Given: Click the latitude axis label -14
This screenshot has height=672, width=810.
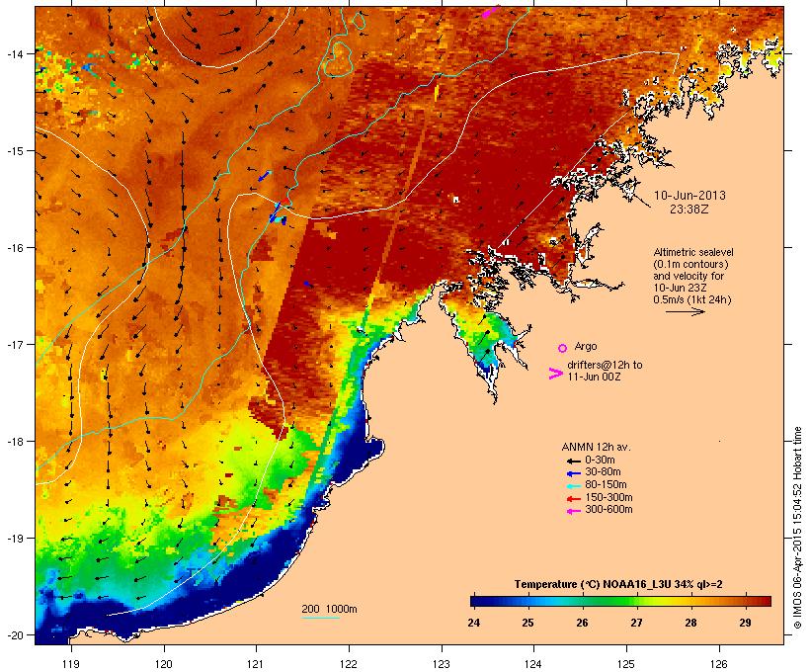Looking at the screenshot, I should [x=14, y=53].
